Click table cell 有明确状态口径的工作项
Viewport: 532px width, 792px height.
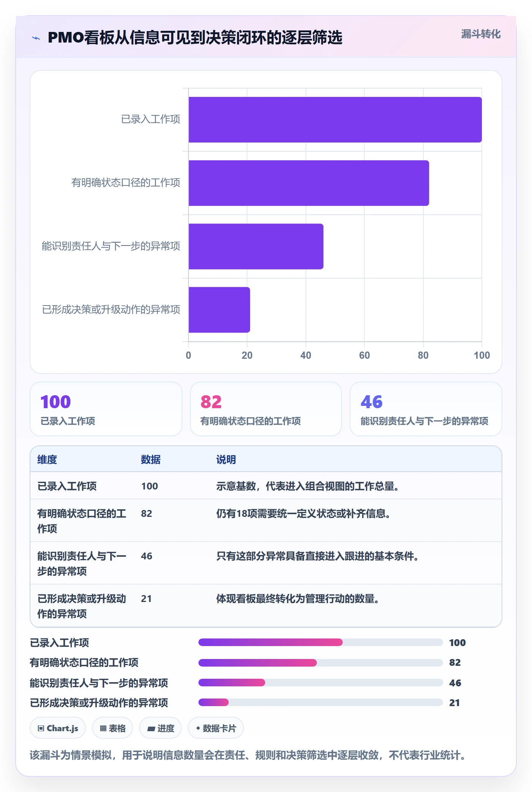(x=82, y=521)
